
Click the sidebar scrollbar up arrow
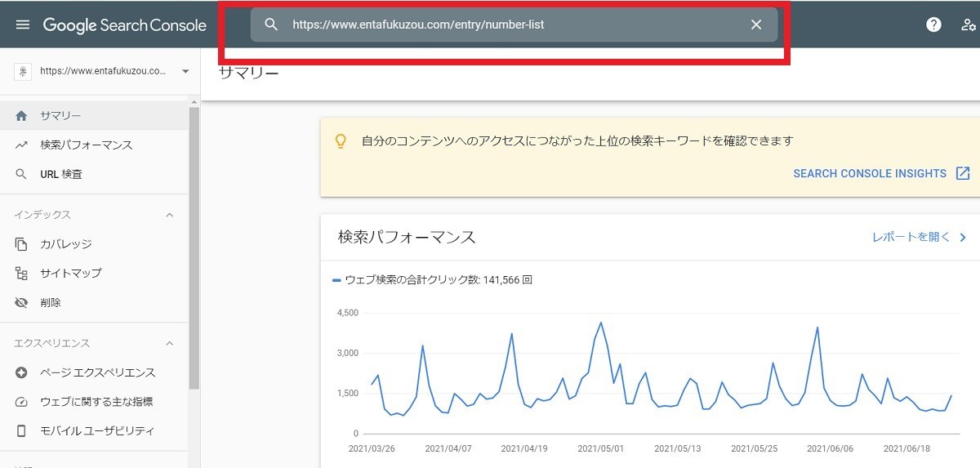coord(194,103)
